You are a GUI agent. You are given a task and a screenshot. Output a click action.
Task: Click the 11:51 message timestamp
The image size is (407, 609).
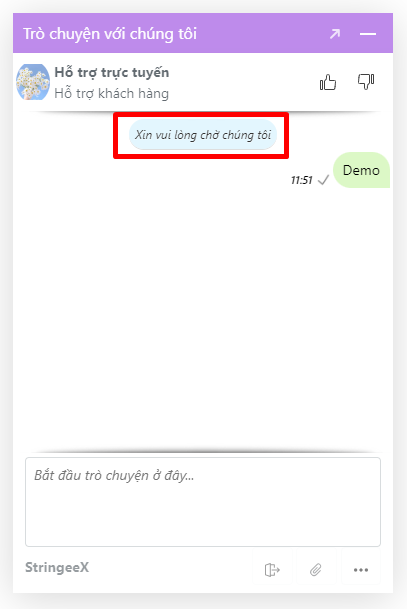pyautogui.click(x=301, y=180)
